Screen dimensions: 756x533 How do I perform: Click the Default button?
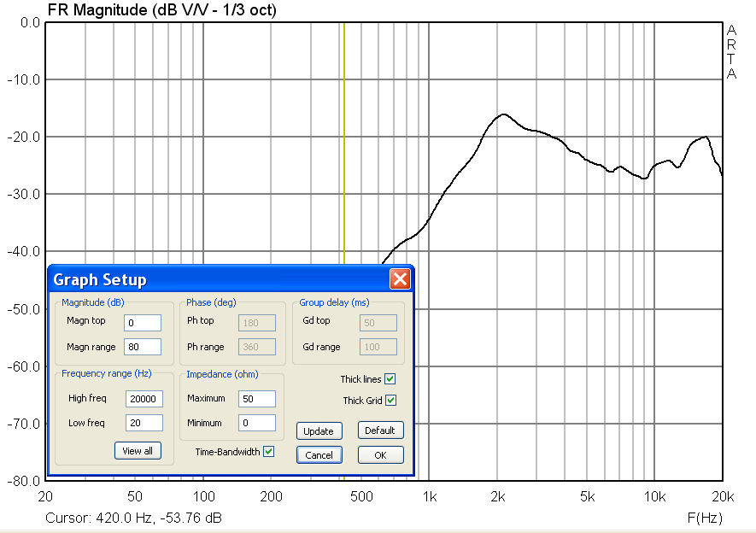tap(380, 430)
